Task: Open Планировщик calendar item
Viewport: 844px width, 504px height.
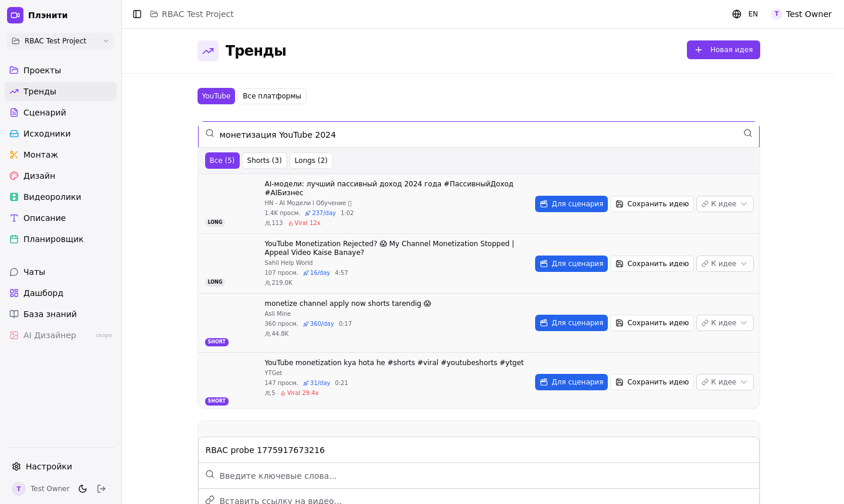Action: click(53, 239)
